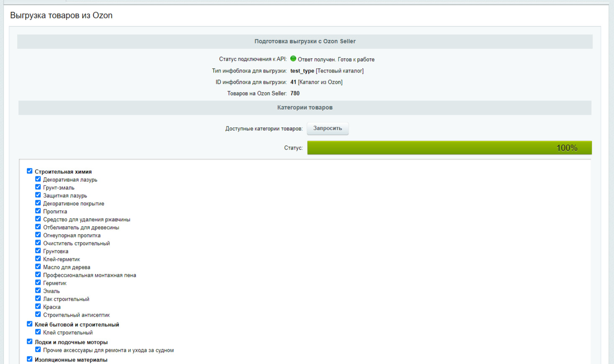
Task: Toggle the Декоративное покрытие checkbox
Action: pyautogui.click(x=38, y=203)
